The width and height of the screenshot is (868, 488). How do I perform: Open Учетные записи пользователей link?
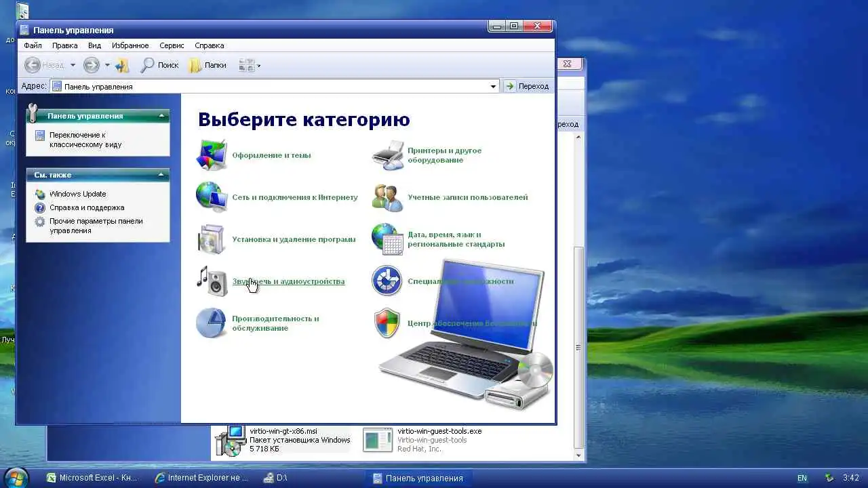tap(467, 197)
